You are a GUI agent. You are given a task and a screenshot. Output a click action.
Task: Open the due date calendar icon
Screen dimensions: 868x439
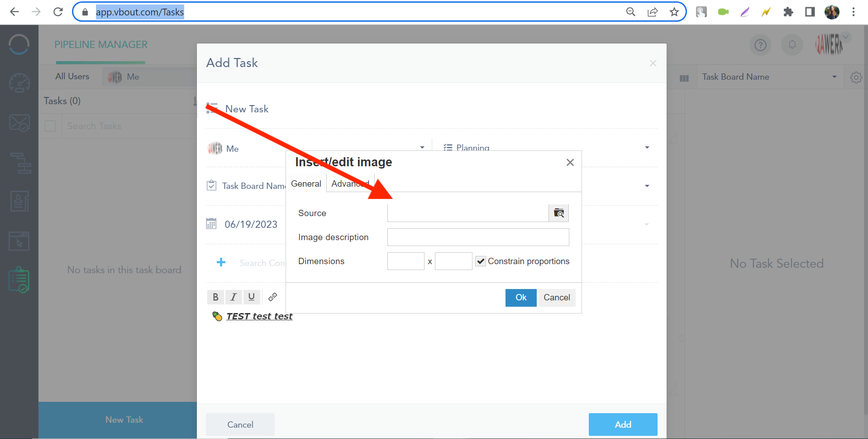pyautogui.click(x=211, y=224)
